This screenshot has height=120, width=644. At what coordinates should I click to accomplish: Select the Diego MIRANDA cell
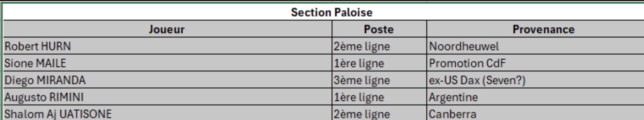pos(167,80)
